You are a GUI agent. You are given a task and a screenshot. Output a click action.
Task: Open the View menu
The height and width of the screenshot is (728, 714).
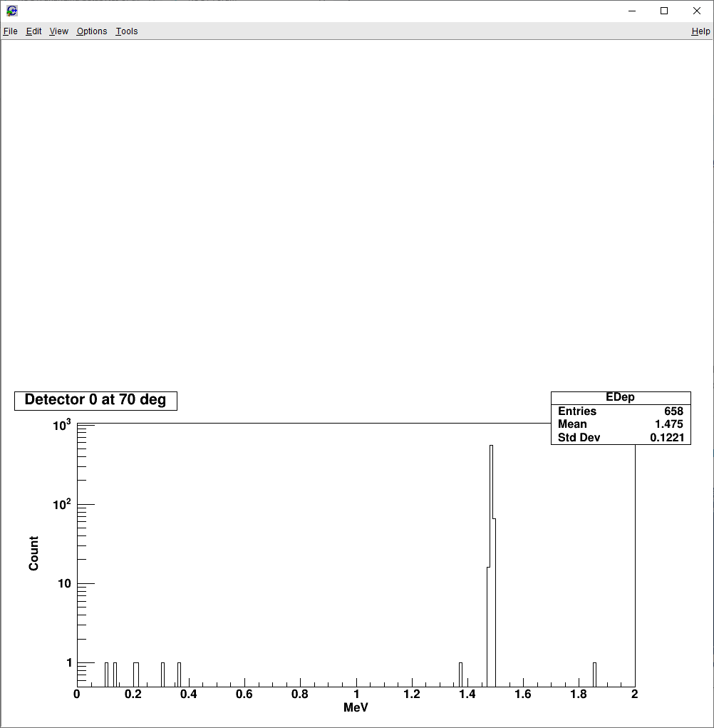pos(58,31)
